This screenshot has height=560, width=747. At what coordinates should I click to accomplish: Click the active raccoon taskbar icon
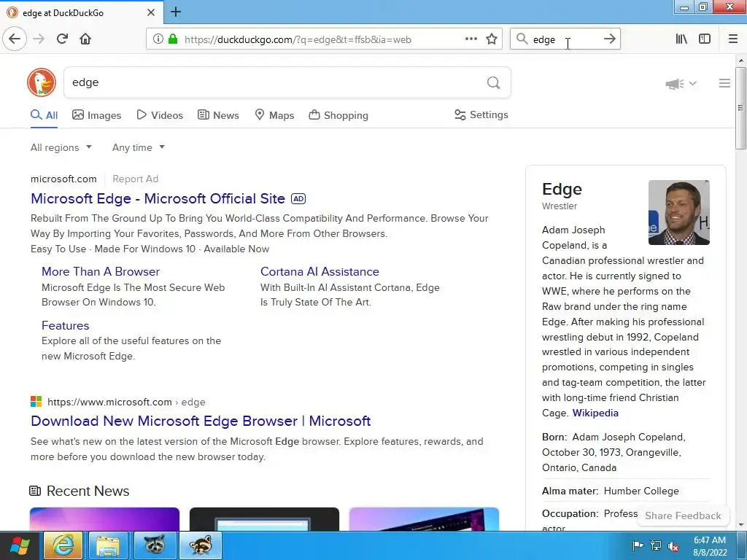tap(201, 545)
